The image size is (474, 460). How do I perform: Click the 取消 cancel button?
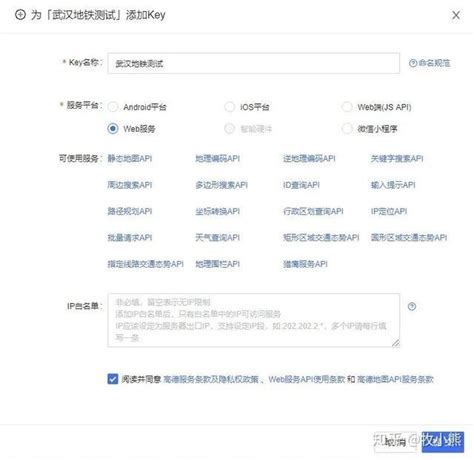pos(395,442)
